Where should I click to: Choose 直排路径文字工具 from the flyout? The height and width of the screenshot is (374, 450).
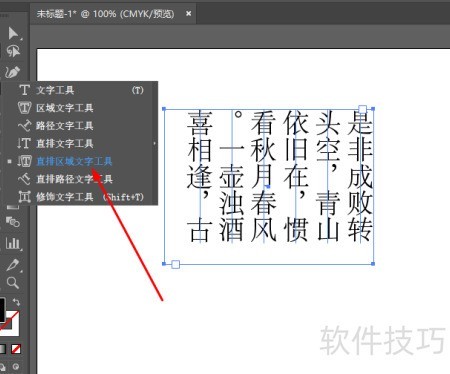tap(80, 179)
